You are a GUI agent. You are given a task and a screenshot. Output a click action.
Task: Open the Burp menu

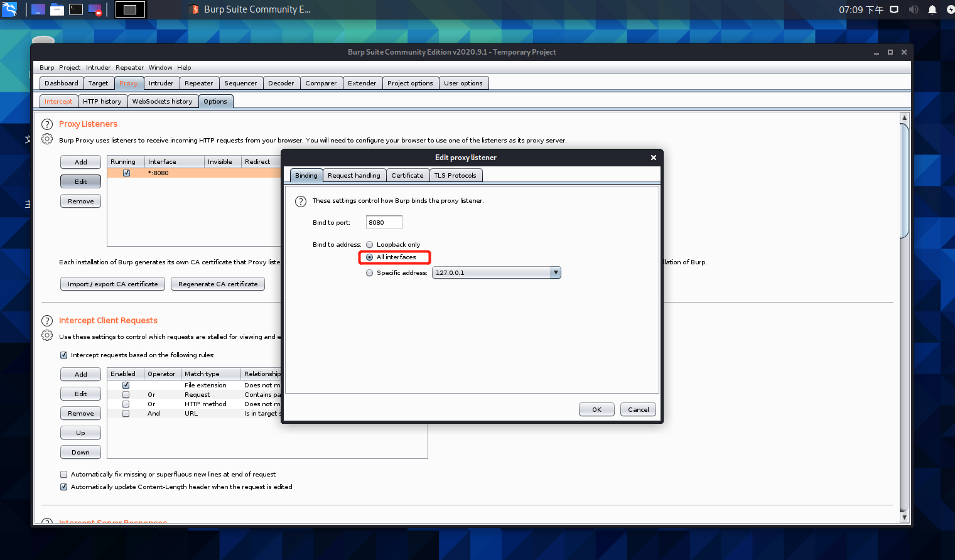click(47, 68)
